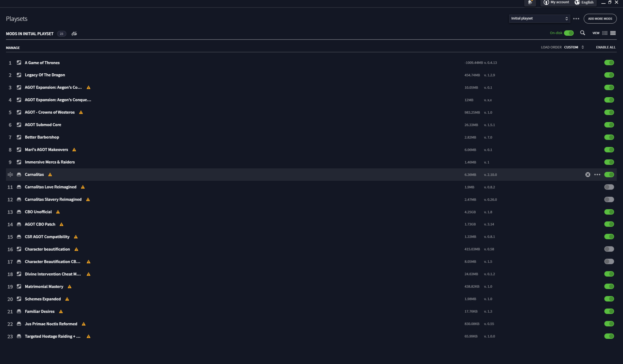Click Add More Mods button

(600, 18)
